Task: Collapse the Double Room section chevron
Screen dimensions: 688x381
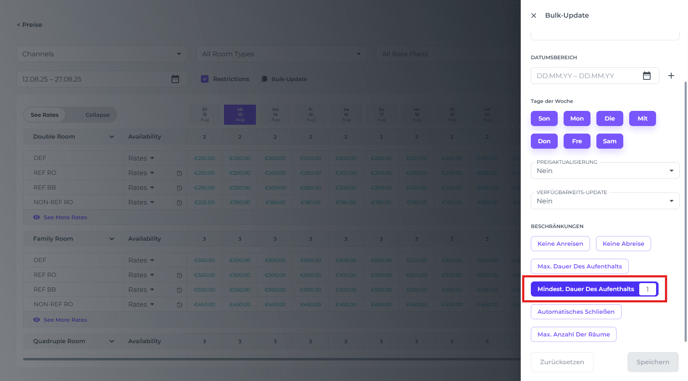Action: pos(111,137)
